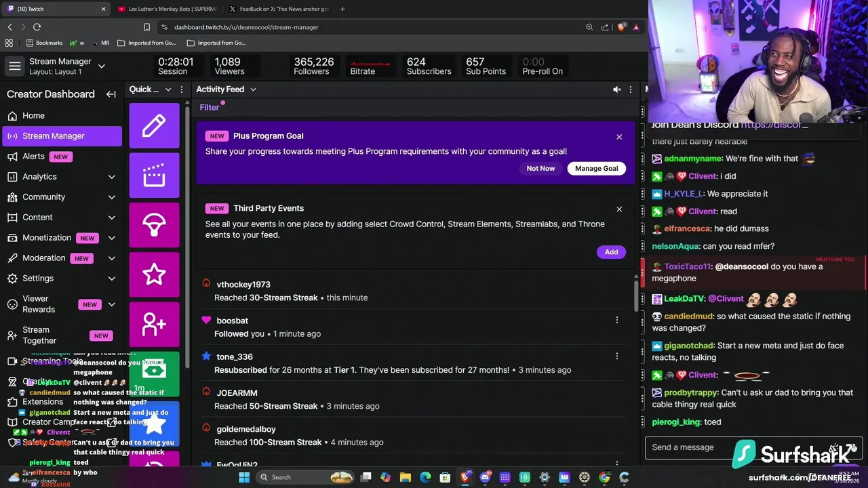
Task: Click vthockey1973 in the activity feed
Action: coord(243,285)
